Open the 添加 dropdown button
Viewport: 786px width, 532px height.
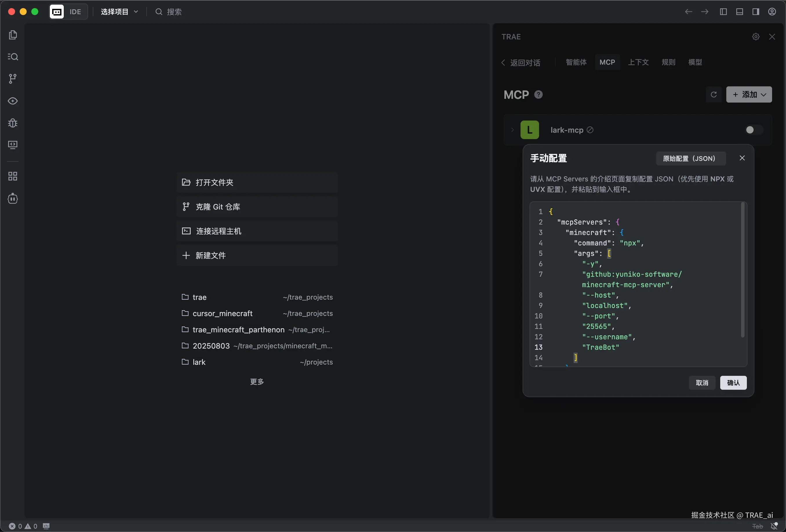pos(749,95)
